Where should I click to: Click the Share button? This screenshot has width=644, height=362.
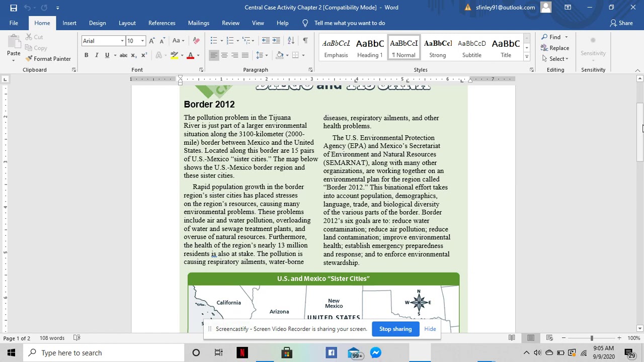(x=621, y=23)
